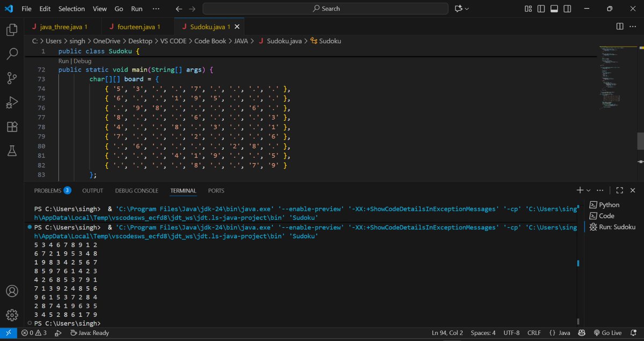Screen dimensions: 644x341
Task: Switch to the PROBLEMS panel tab
Action: [52, 191]
